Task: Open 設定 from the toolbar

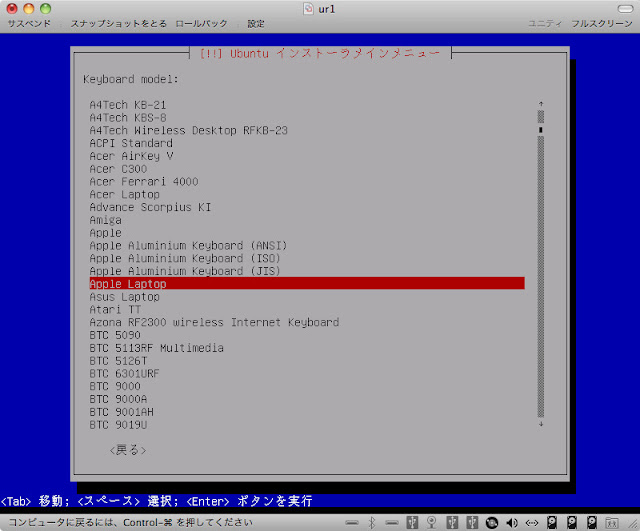Action: (x=256, y=24)
